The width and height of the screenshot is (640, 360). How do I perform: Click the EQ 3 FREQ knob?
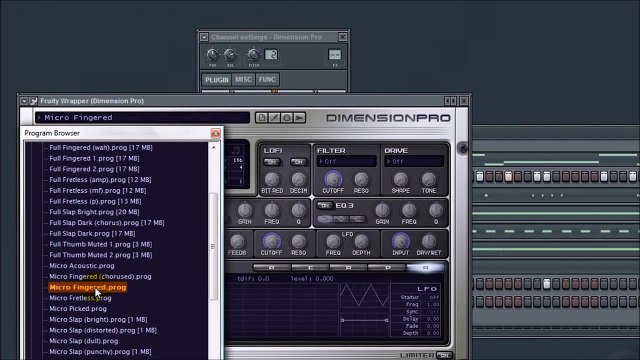tap(409, 210)
